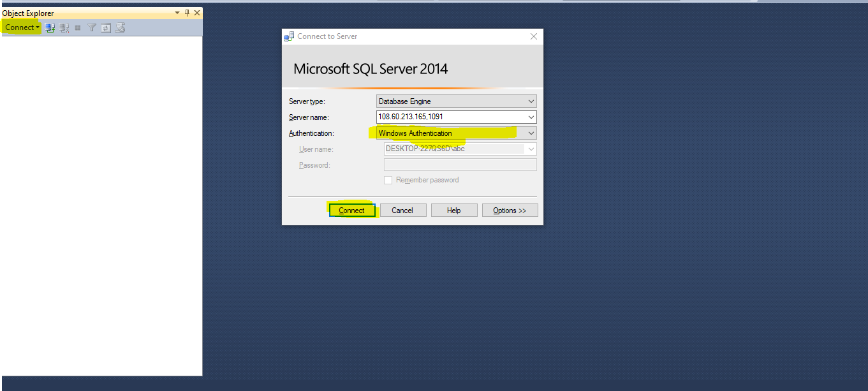
Task: Open the Object Explorer window position menu
Action: coord(177,13)
